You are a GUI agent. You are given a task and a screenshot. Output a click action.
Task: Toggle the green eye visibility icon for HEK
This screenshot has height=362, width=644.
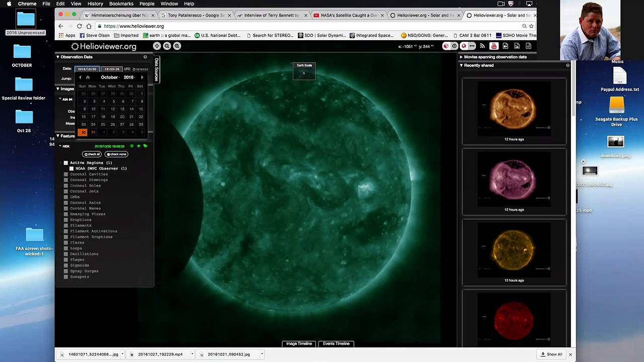pyautogui.click(x=138, y=146)
